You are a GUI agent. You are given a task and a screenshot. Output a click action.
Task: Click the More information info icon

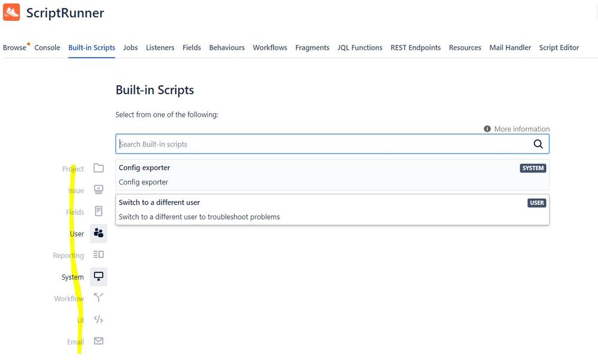click(487, 129)
